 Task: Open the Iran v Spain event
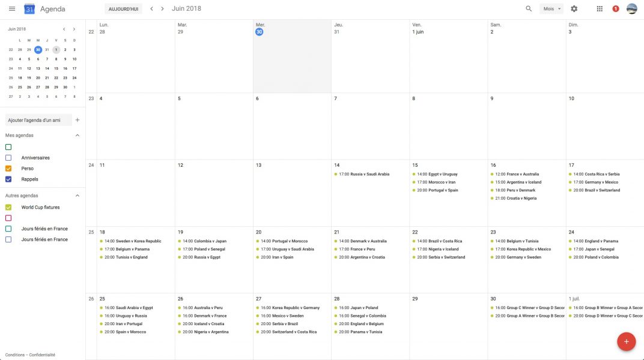(275, 257)
